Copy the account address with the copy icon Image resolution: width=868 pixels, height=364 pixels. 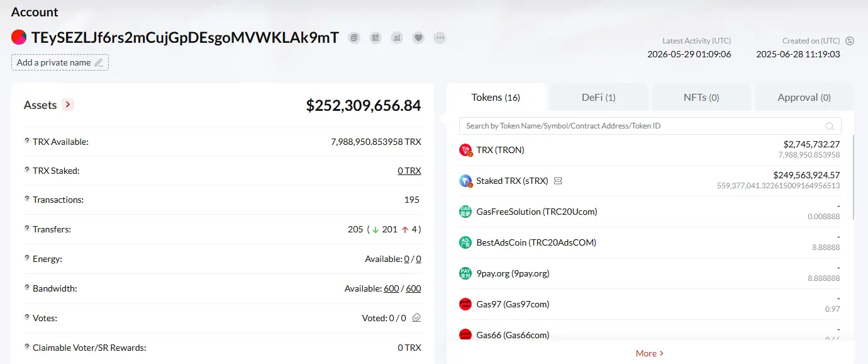click(354, 38)
